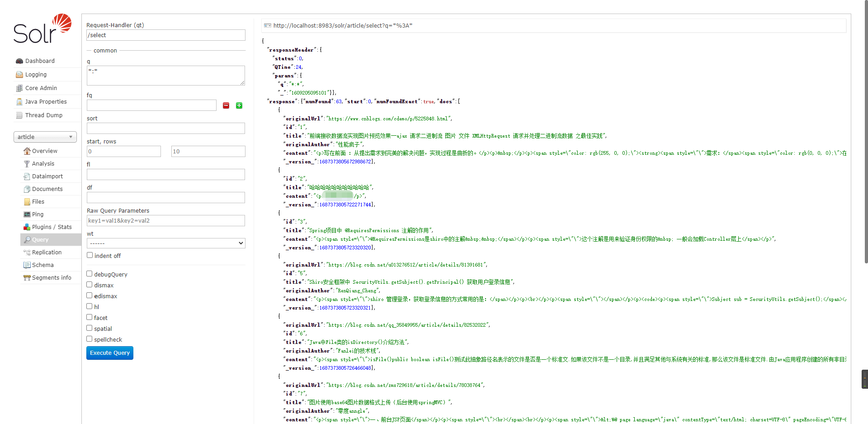Open Dashboard icon in sidebar
The height and width of the screenshot is (424, 868).
[x=19, y=61]
